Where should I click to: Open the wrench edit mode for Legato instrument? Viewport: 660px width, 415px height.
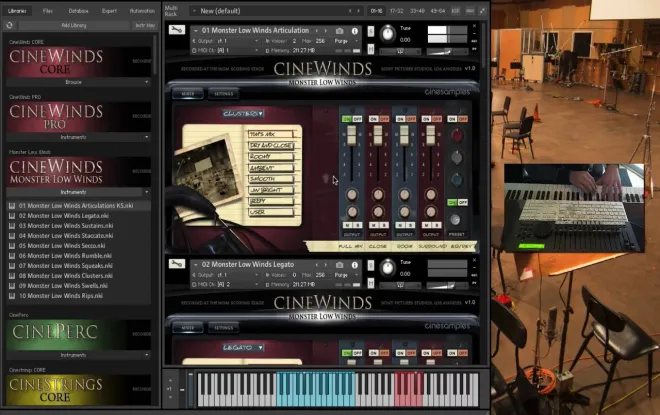[177, 264]
